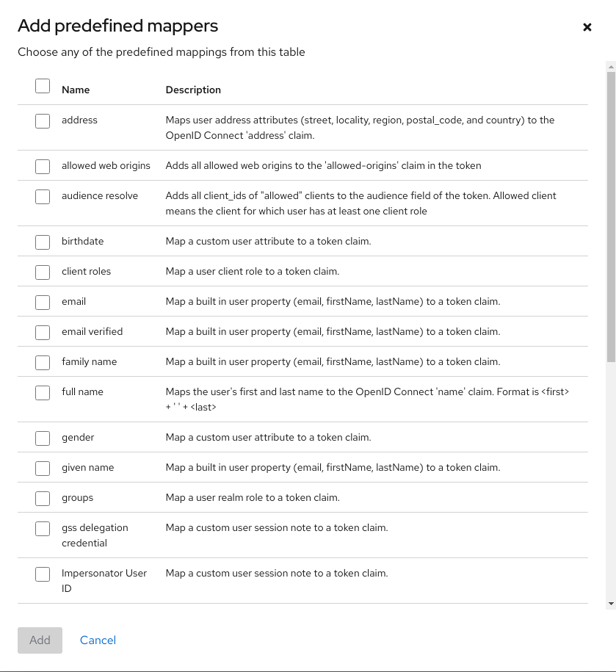Click the Cancel link
Screen dimensions: 616x672
tap(98, 640)
